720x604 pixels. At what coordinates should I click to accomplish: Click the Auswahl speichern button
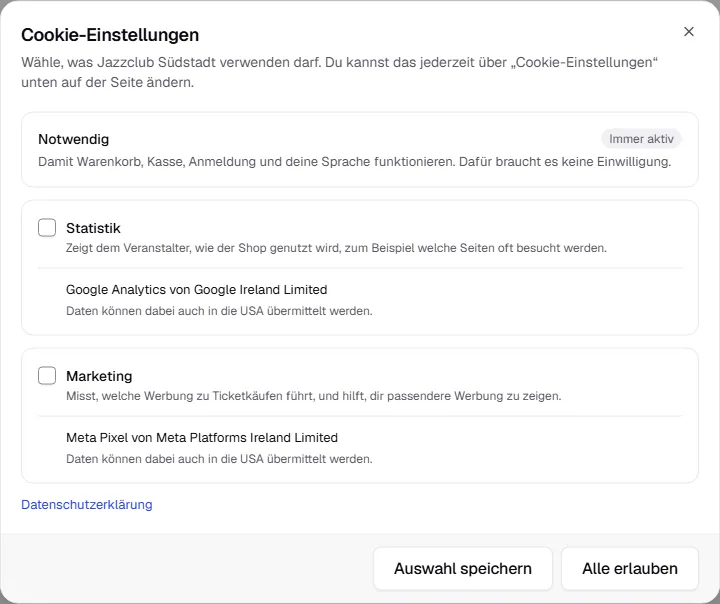click(x=463, y=569)
